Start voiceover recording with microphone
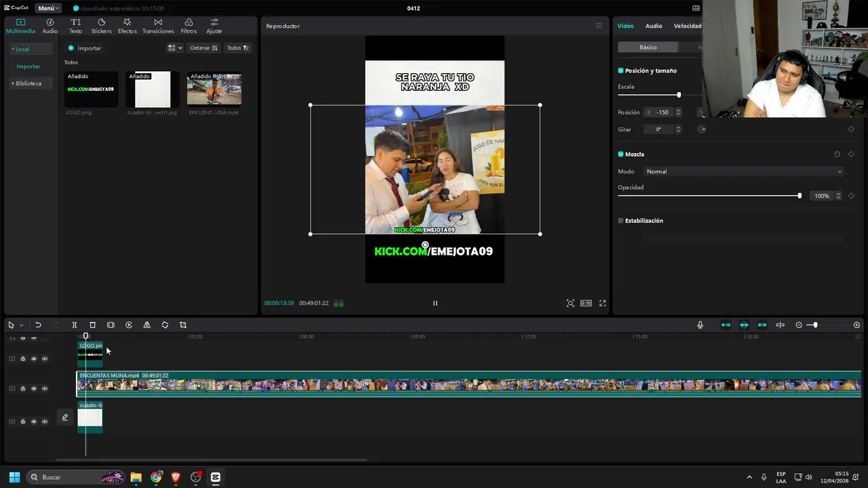Image resolution: width=868 pixels, height=488 pixels. point(701,325)
